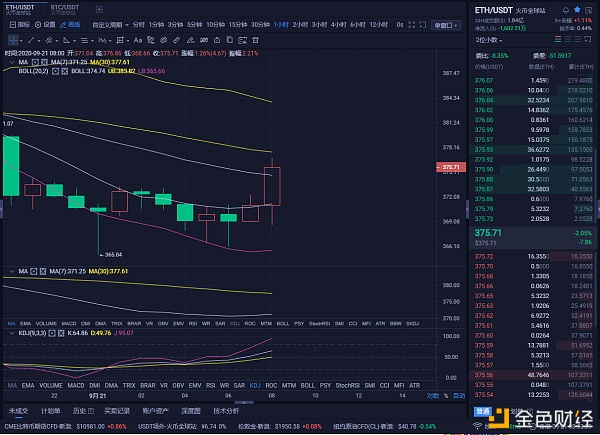The image size is (600, 435).
Task: Click bid price 375.72 in order book
Action: coord(484,257)
